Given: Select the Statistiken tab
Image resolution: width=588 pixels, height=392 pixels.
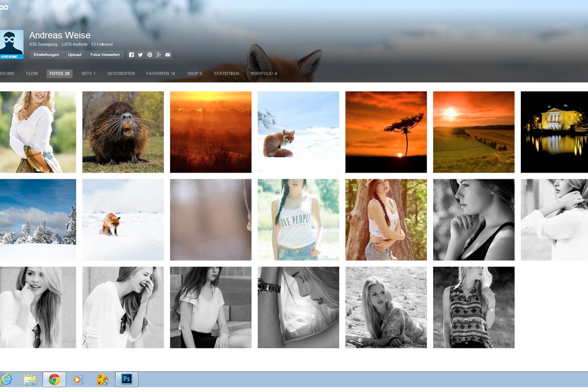Looking at the screenshot, I should pos(226,74).
